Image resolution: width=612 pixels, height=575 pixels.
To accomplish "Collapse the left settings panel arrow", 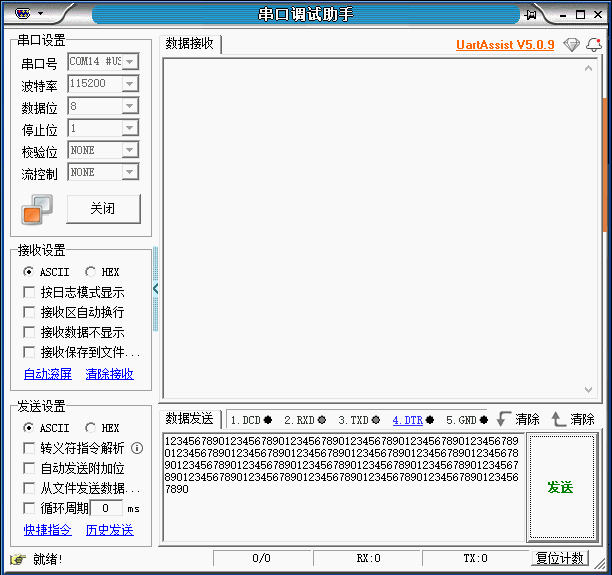I will click(155, 289).
